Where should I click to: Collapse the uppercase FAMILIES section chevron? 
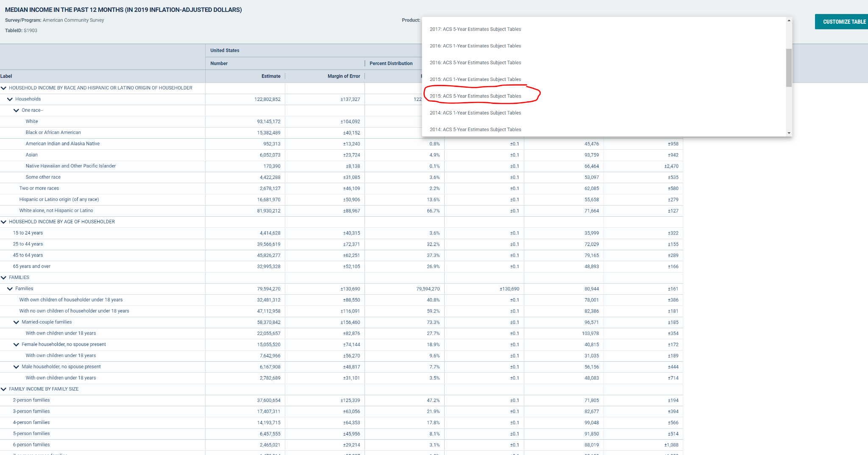pyautogui.click(x=4, y=278)
